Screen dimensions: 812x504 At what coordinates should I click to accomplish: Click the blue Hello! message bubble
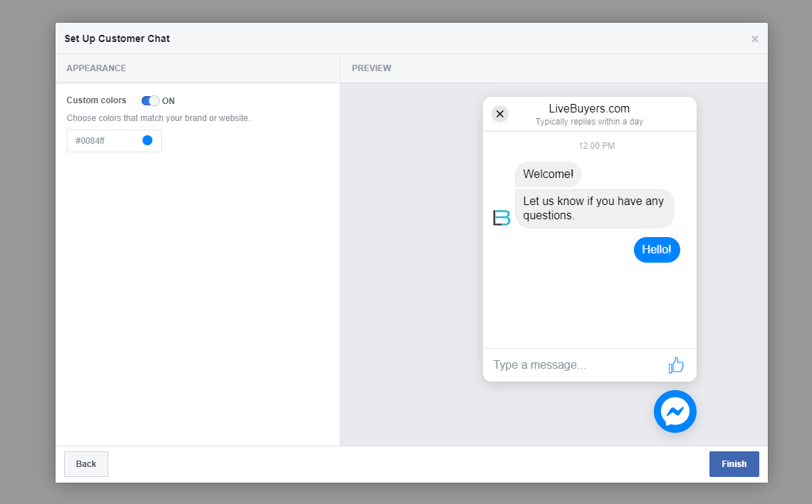(657, 249)
